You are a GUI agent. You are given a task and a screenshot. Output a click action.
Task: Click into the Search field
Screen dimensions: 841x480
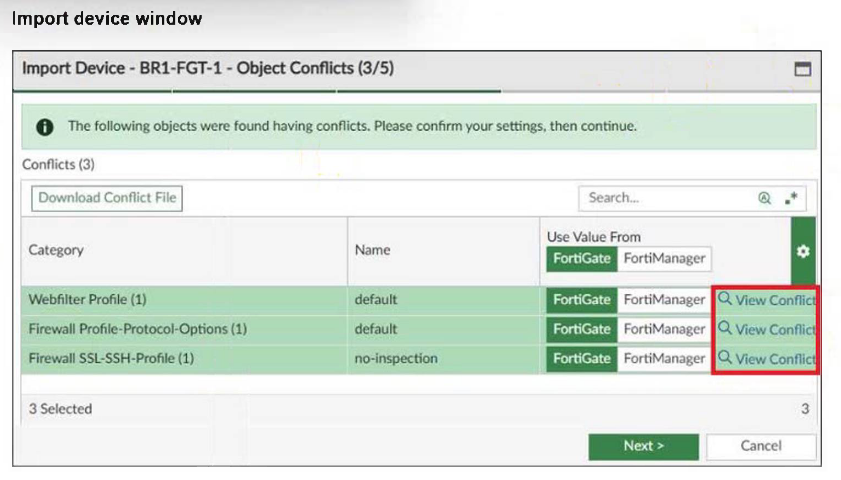[x=665, y=198]
